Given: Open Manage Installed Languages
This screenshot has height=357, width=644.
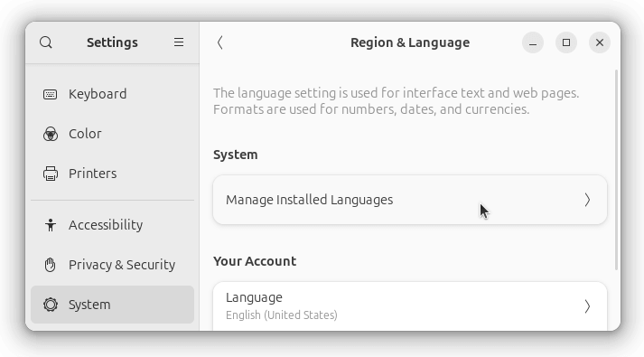Looking at the screenshot, I should (x=410, y=200).
